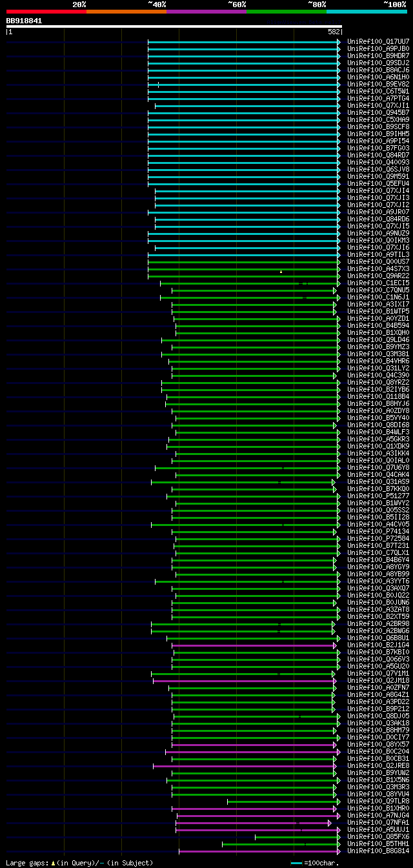The height and width of the screenshot is (868, 413).
Task: Click the arrowhead of the UniRef100_Q84RD7 alignment
Action: (338, 155)
